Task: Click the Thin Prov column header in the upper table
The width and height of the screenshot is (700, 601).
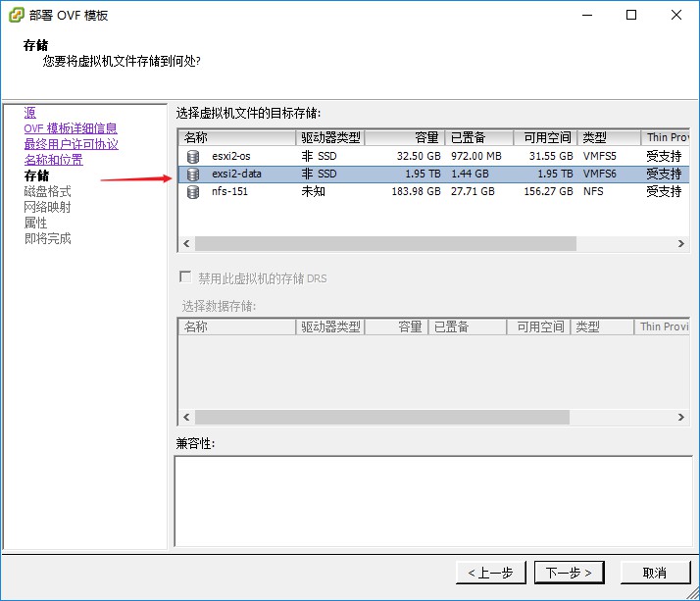Action: [666, 137]
